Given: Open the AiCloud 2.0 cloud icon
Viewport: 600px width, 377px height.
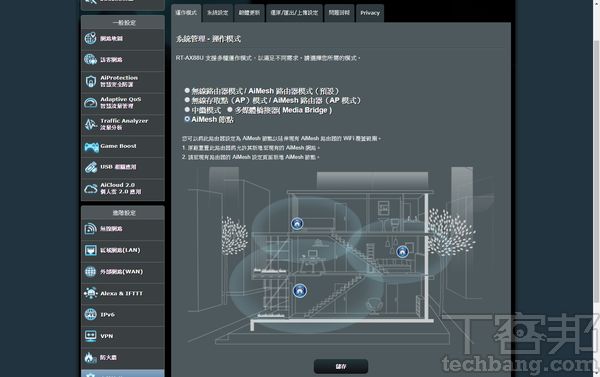Looking at the screenshot, I should coord(91,189).
